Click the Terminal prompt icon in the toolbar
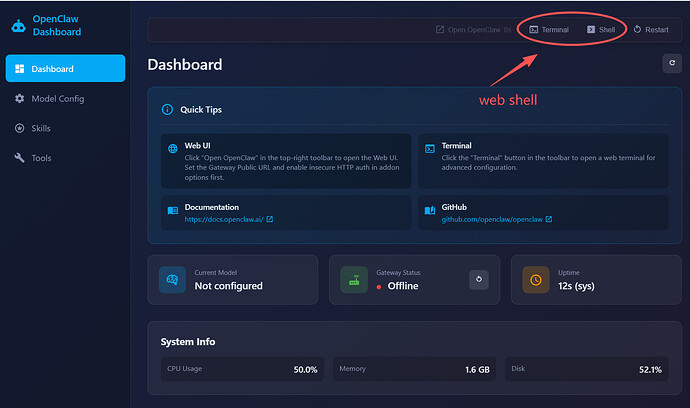This screenshot has height=408, width=690. [533, 29]
